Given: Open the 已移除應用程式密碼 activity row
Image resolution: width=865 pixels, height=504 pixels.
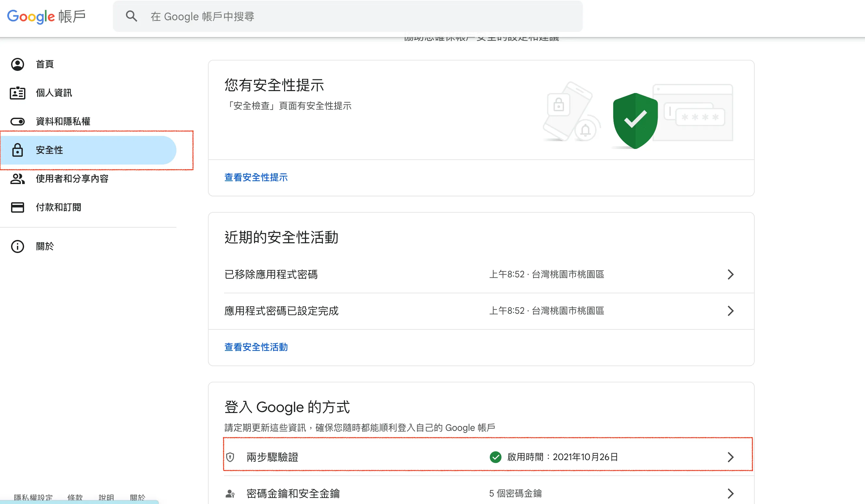Looking at the screenshot, I should click(x=481, y=275).
